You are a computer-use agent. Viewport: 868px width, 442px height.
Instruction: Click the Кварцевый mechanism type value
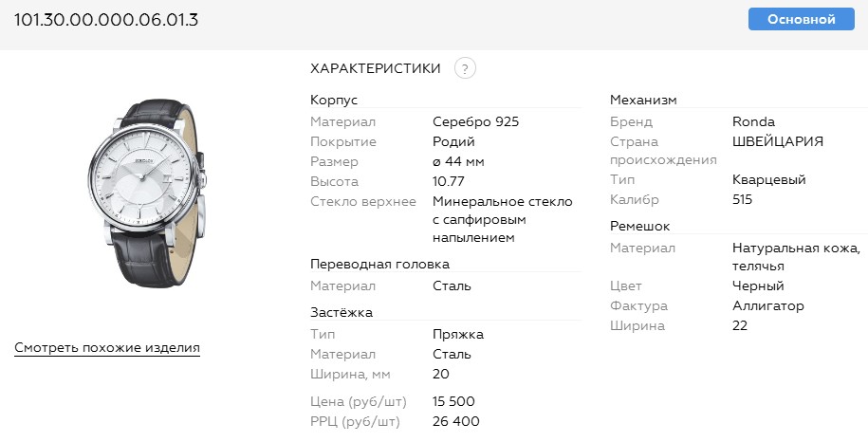(768, 179)
